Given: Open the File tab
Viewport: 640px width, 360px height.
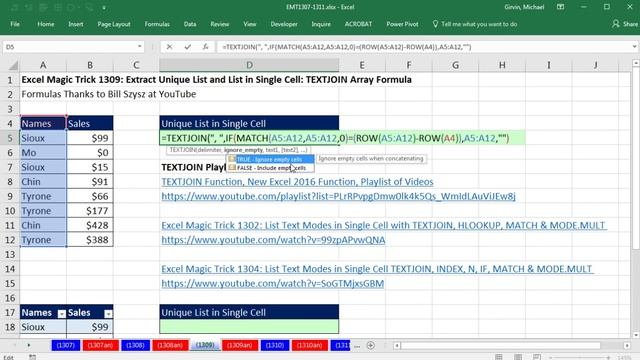Looking at the screenshot, I should pyautogui.click(x=15, y=24).
